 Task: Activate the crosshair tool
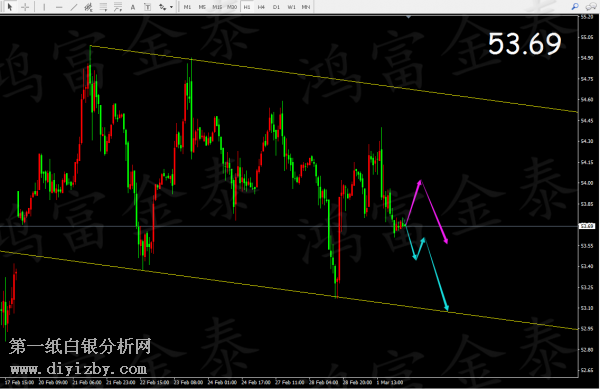[x=25, y=7]
